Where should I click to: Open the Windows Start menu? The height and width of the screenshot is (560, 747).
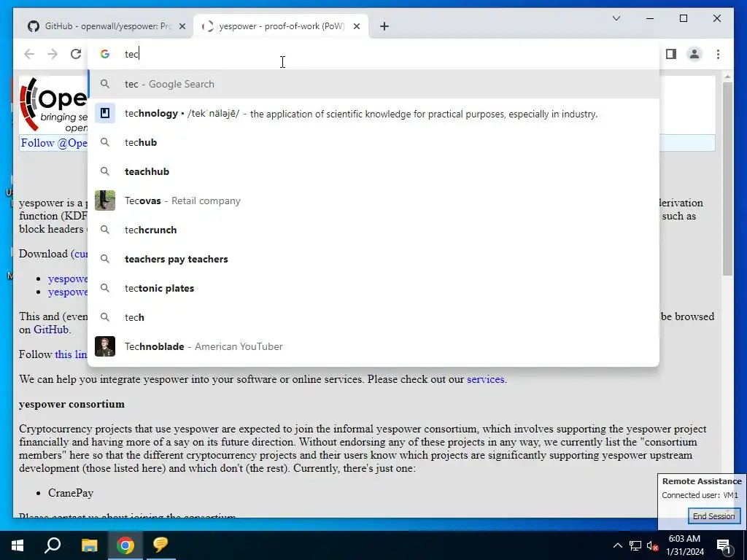pos(18,545)
